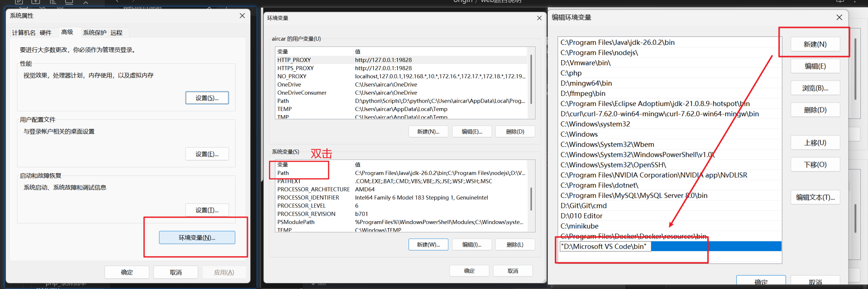Select the C:\php path entry
The height and width of the screenshot is (289, 868).
pos(669,73)
